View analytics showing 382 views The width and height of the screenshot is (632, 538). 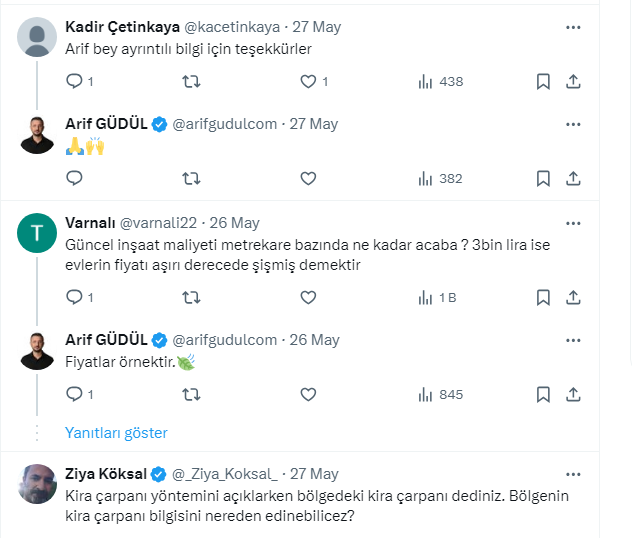click(x=440, y=179)
